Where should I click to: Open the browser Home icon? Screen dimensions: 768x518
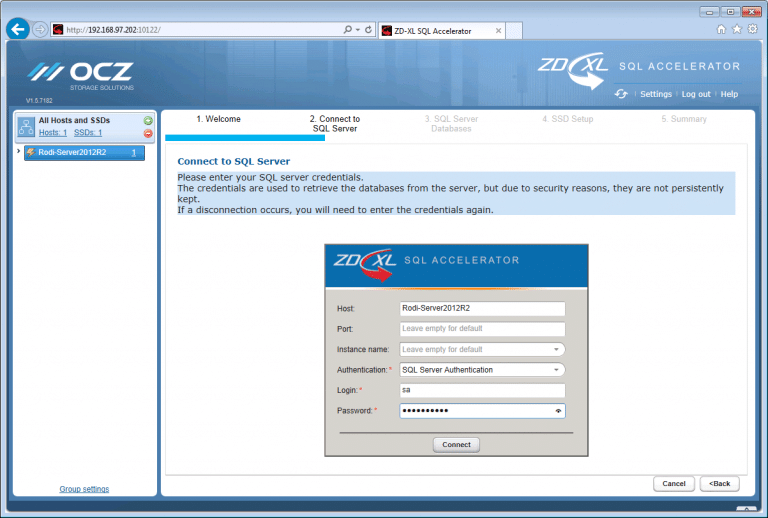coord(721,29)
